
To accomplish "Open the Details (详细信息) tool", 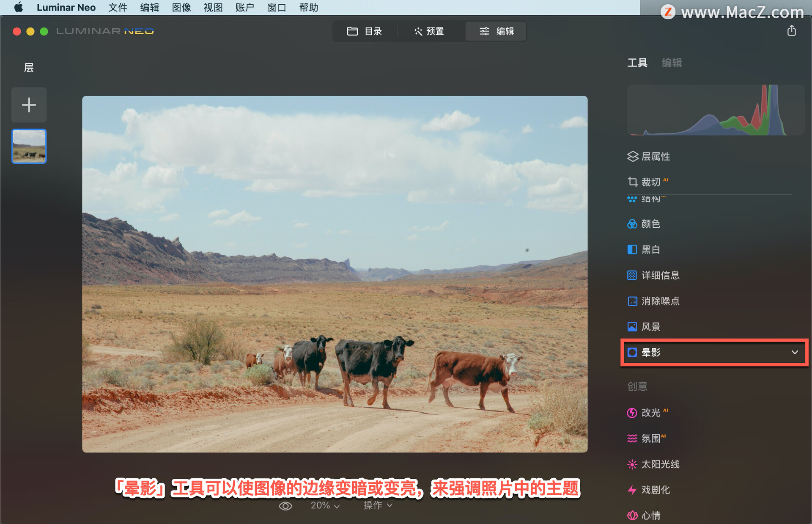I will (653, 276).
